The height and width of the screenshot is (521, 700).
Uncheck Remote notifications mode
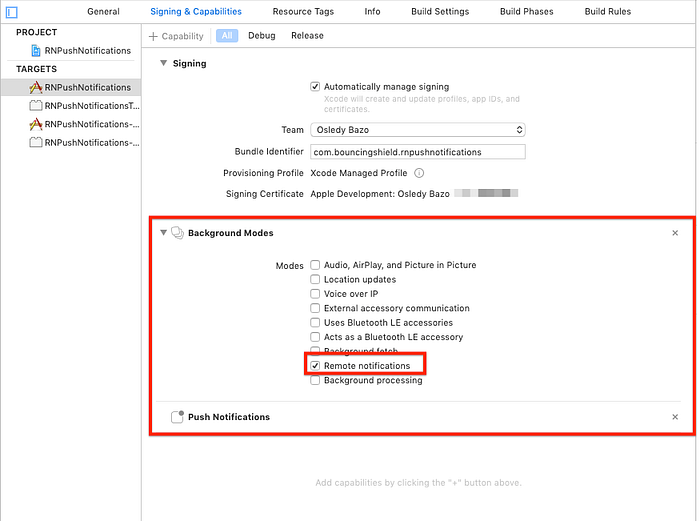pyautogui.click(x=315, y=366)
